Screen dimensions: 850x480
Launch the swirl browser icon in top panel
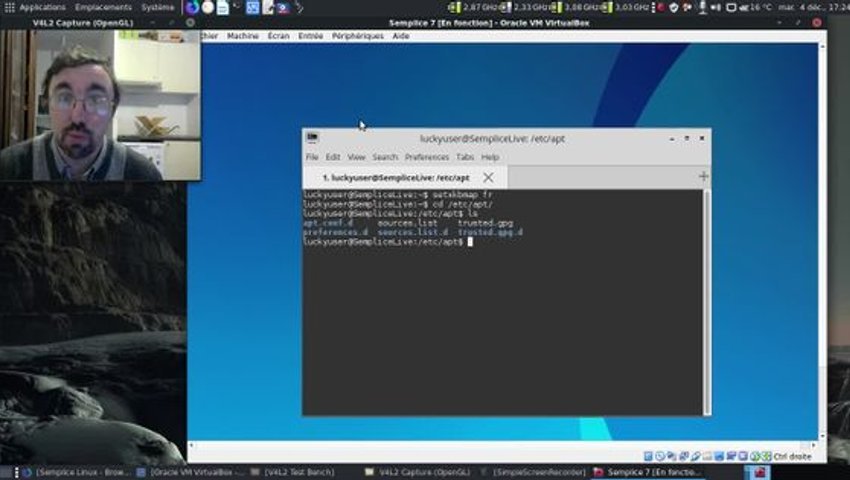(192, 7)
